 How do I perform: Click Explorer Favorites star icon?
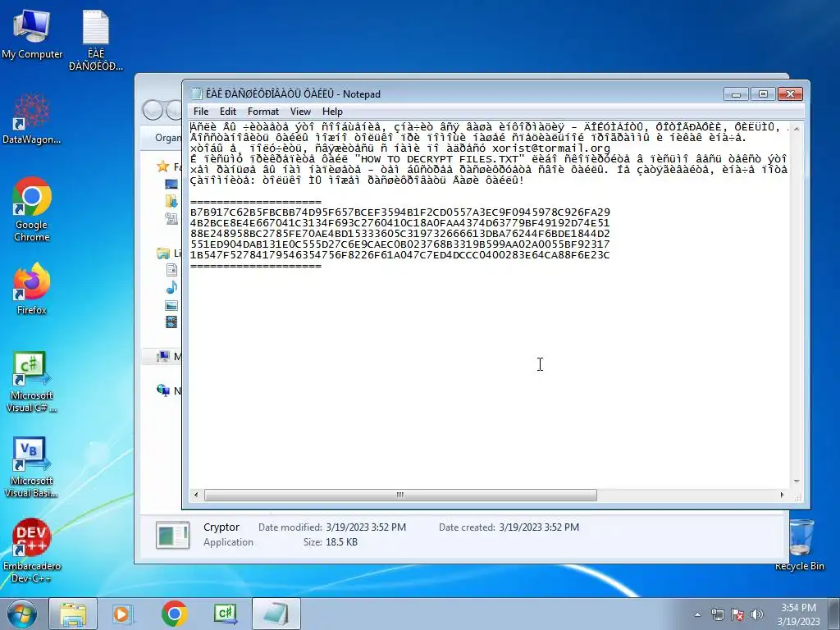[163, 167]
